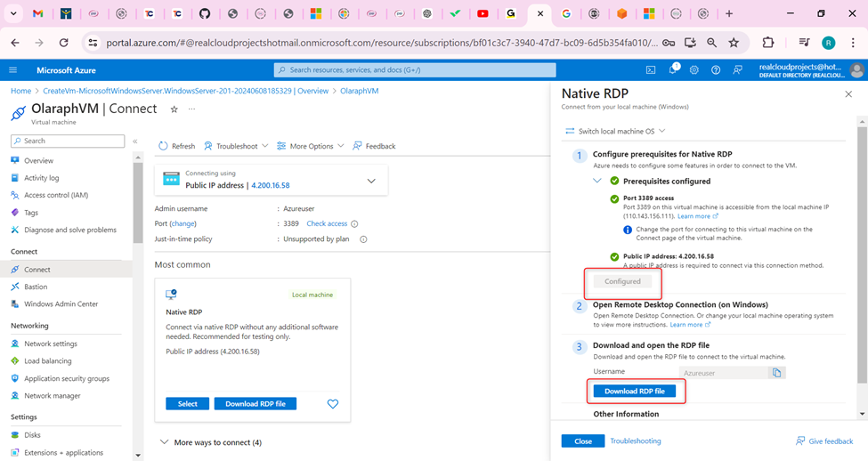Open Windows Admin Center
The image size is (868, 461).
pyautogui.click(x=61, y=303)
